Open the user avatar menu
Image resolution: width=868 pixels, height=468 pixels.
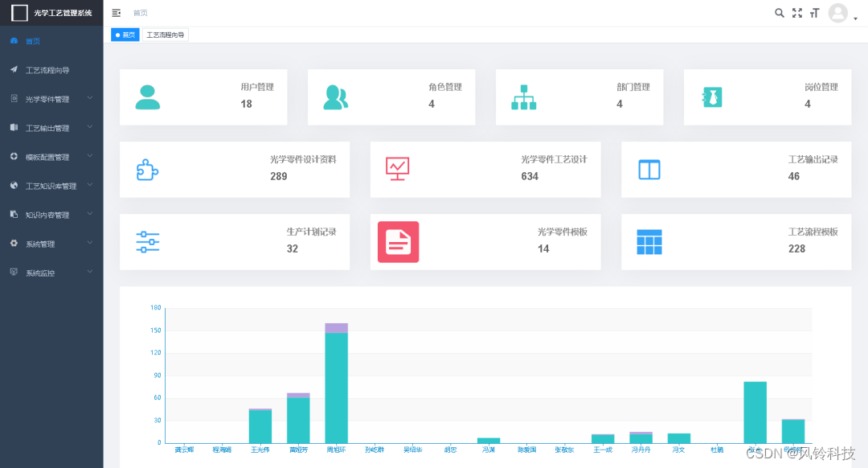point(838,13)
